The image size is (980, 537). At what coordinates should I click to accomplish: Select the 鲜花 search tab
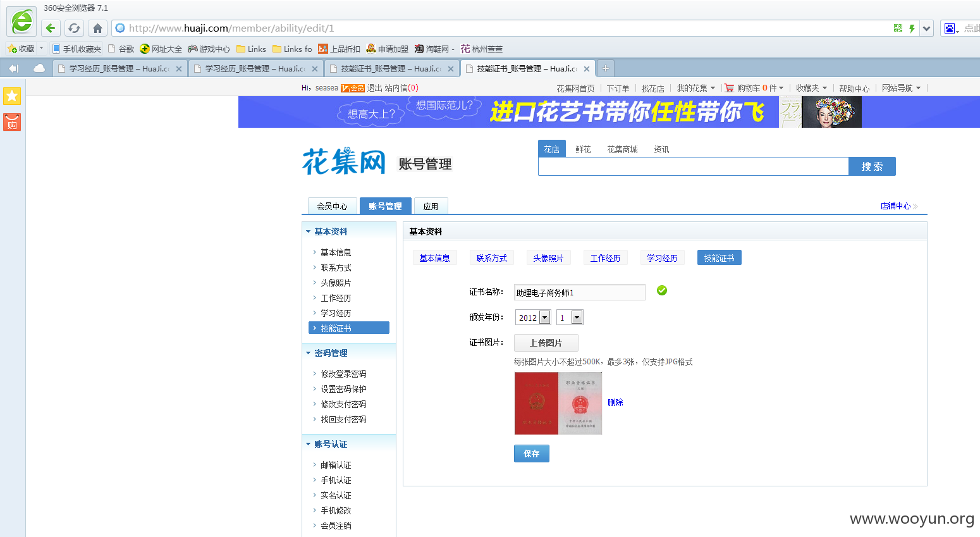[x=583, y=149]
